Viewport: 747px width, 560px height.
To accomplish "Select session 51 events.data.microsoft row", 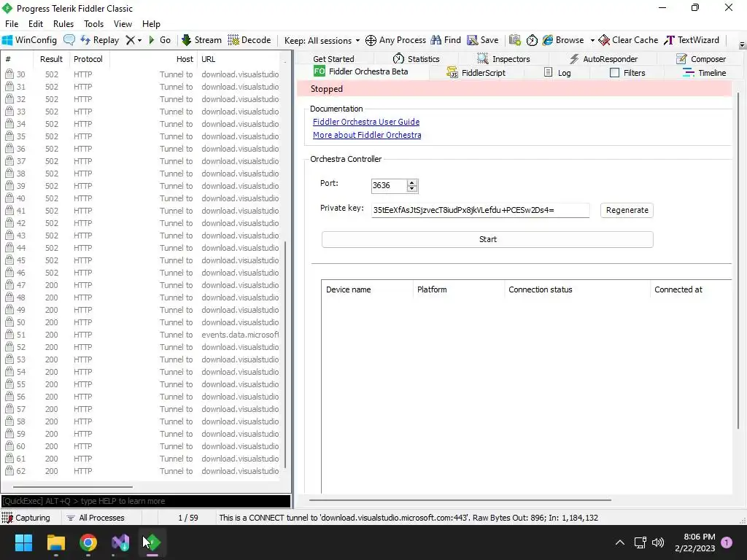I will [142, 335].
